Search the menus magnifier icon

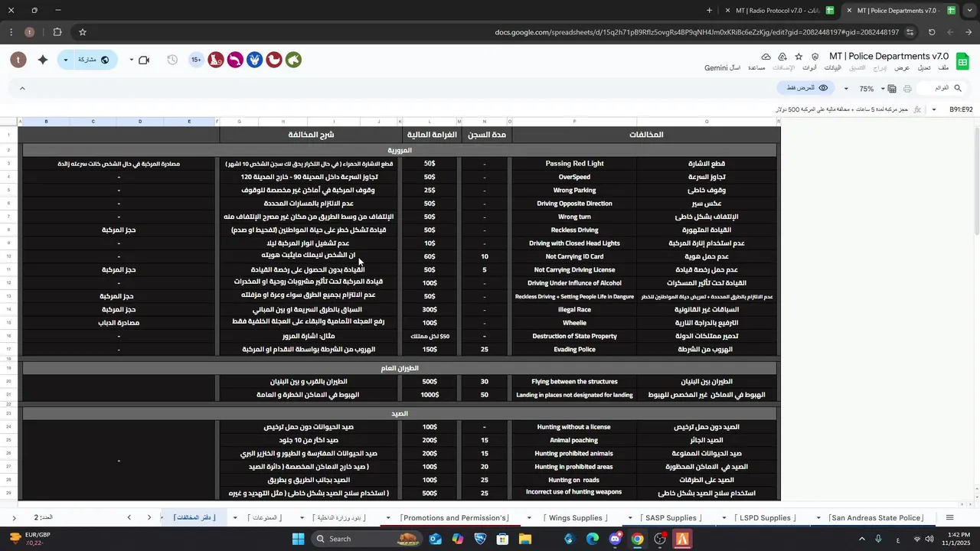pos(957,89)
